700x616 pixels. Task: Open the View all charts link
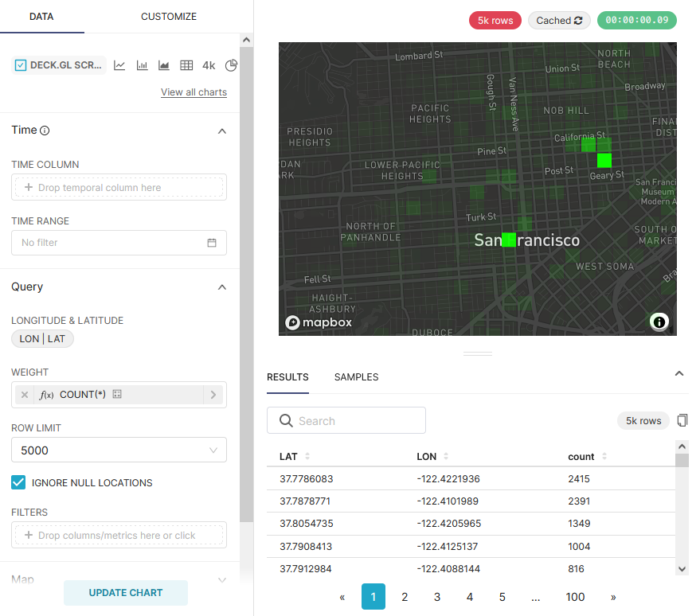point(194,92)
